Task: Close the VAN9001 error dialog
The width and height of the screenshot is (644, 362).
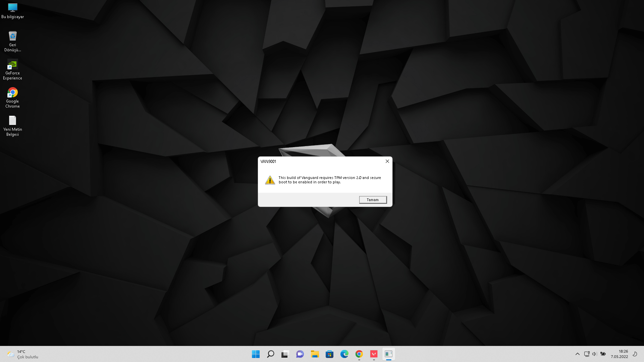Action: (x=387, y=161)
